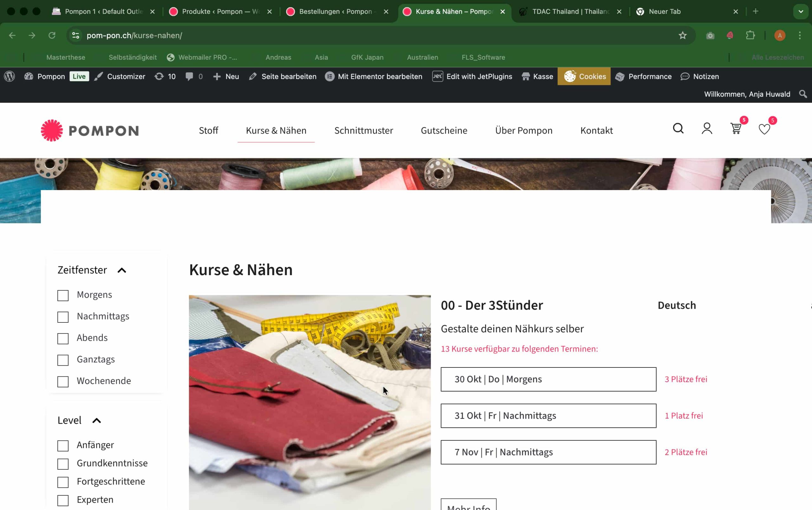Open the Schnittmuster menu item
Image resolution: width=812 pixels, height=510 pixels.
pyautogui.click(x=363, y=130)
